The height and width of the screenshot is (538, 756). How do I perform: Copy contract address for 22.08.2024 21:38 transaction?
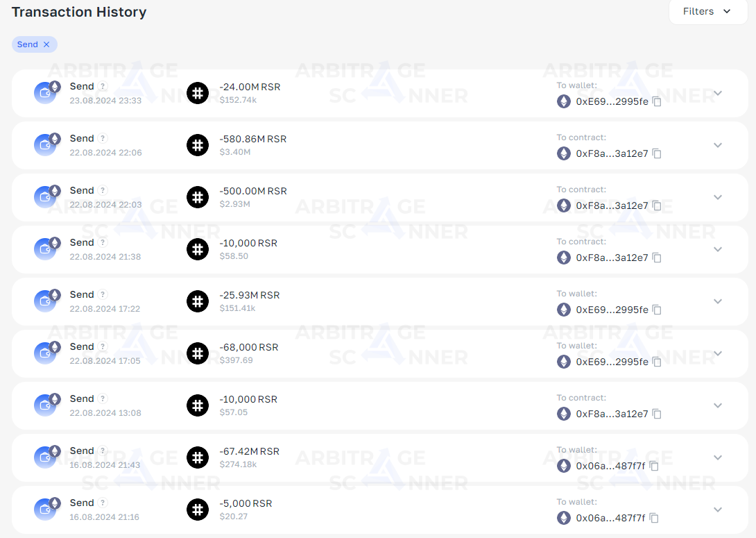click(657, 258)
